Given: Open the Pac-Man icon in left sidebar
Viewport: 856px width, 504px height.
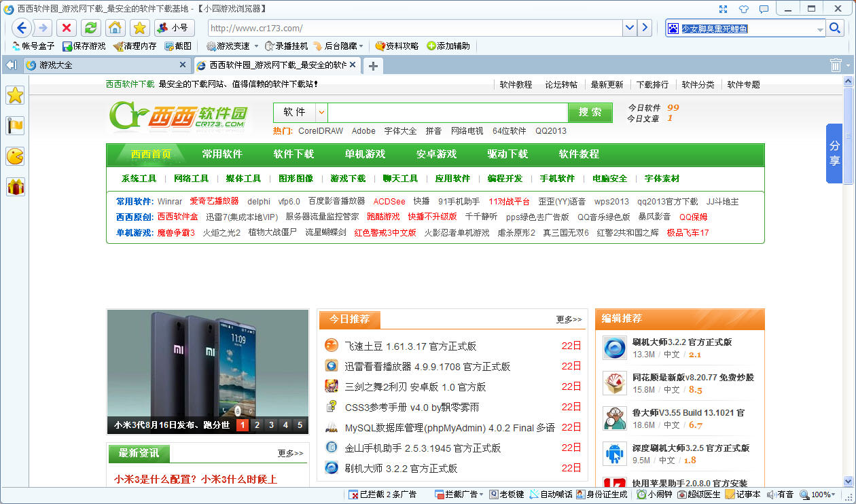Looking at the screenshot, I should click(x=15, y=156).
